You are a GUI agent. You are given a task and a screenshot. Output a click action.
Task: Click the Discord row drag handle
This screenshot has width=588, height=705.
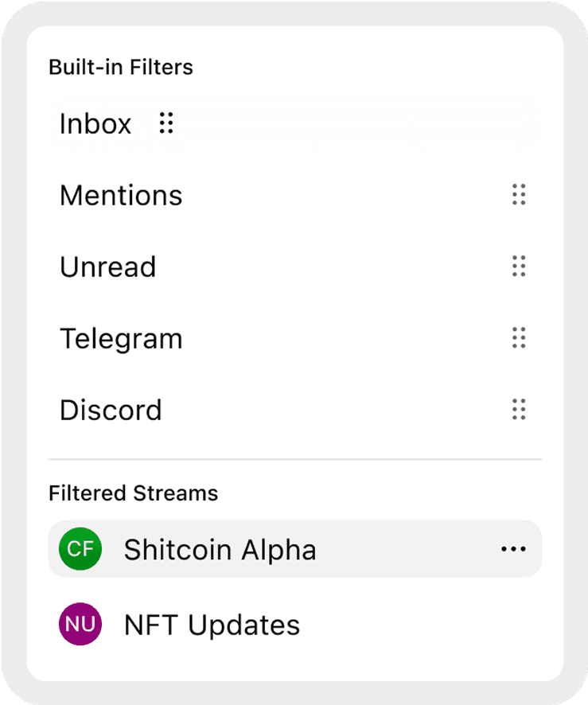[x=519, y=410]
